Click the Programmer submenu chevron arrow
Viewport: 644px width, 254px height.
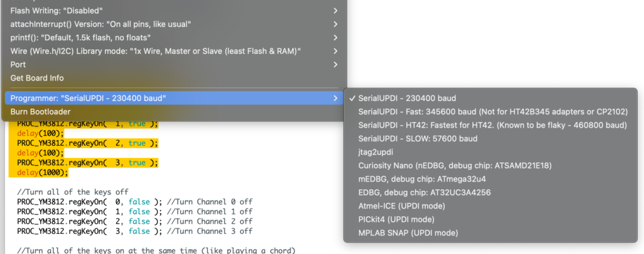[x=336, y=99]
